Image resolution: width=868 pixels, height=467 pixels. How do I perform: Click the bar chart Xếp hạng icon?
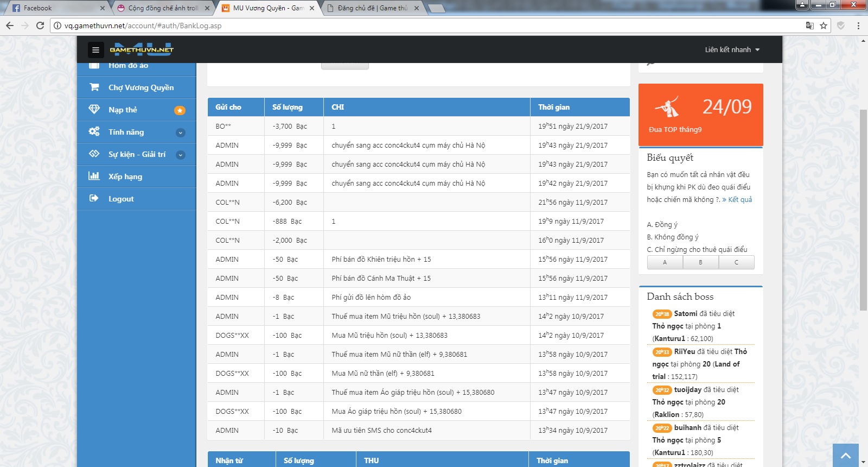(94, 176)
